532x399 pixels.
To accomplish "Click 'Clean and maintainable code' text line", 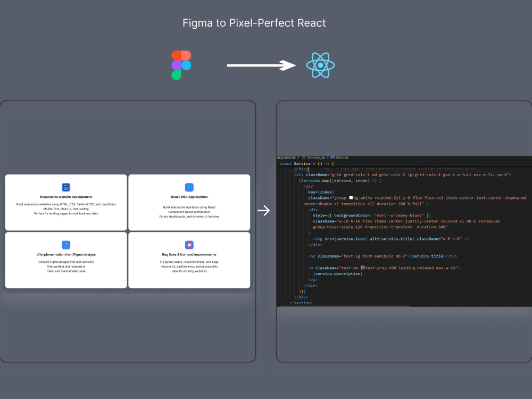I will [66, 271].
